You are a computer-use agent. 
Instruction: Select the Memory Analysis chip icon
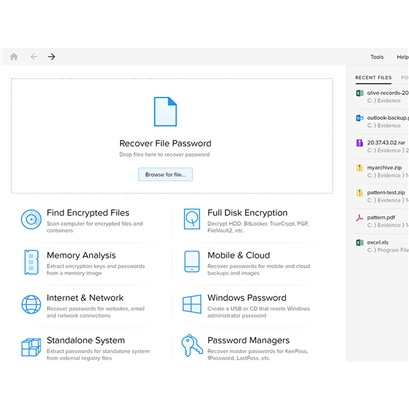[31, 262]
